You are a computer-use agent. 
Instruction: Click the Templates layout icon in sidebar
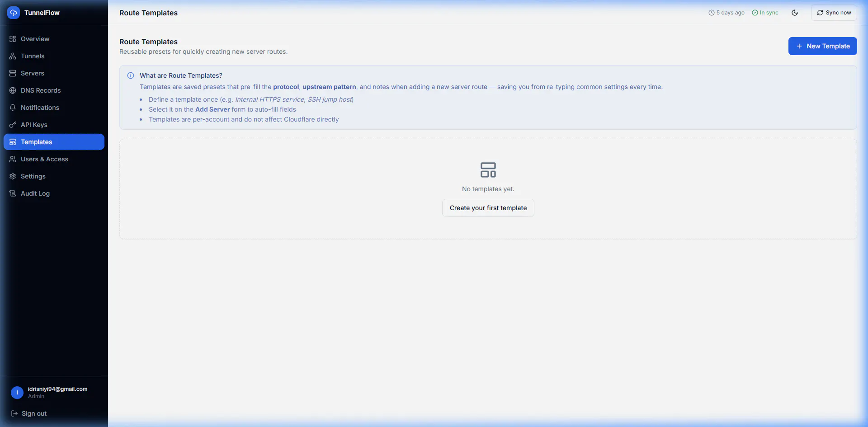point(13,142)
